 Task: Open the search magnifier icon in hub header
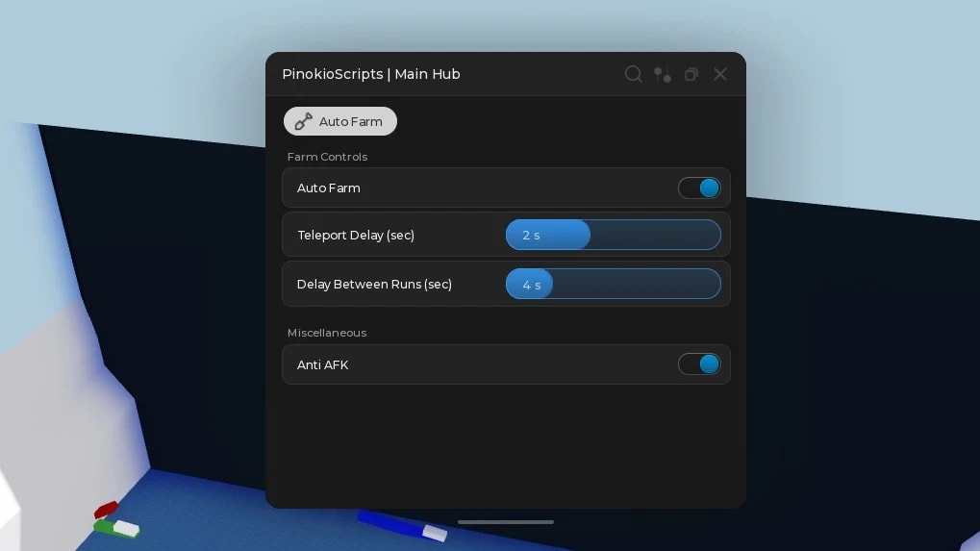click(633, 74)
